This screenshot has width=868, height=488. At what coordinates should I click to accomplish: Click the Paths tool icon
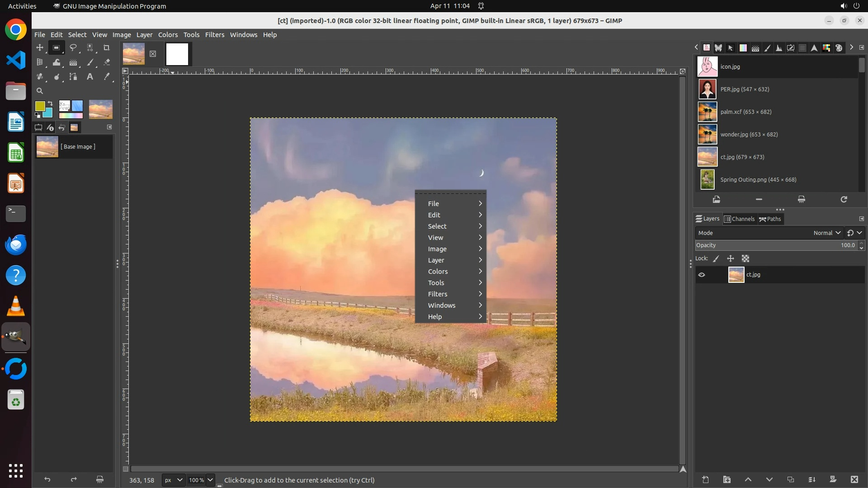[x=73, y=77]
